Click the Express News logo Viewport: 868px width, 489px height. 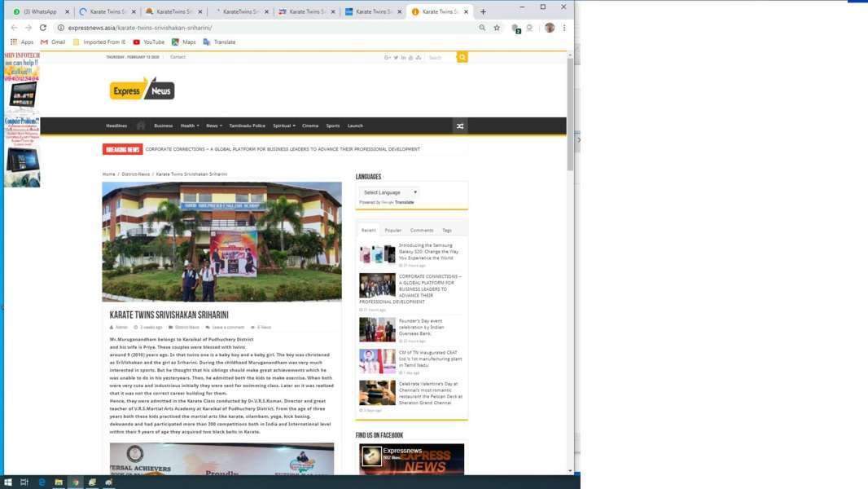(x=142, y=90)
